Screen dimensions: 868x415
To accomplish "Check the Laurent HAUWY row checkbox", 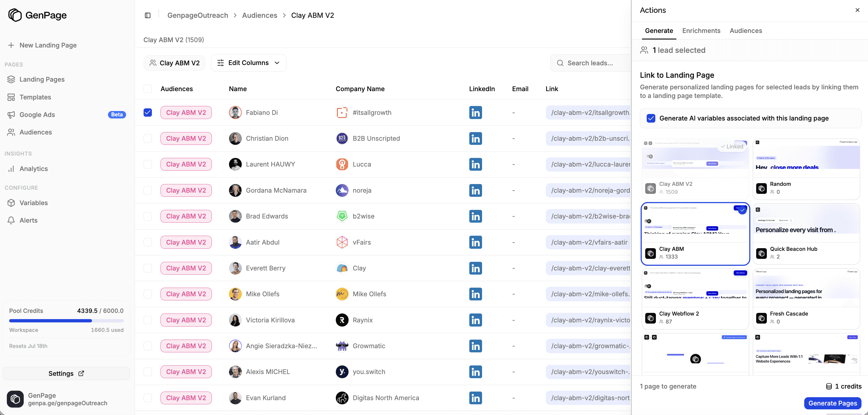I will pos(148,164).
